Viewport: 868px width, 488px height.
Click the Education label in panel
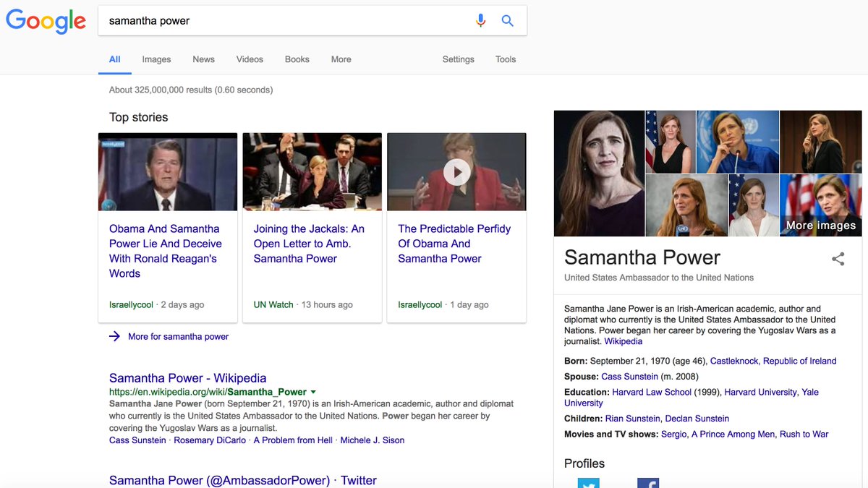587,392
